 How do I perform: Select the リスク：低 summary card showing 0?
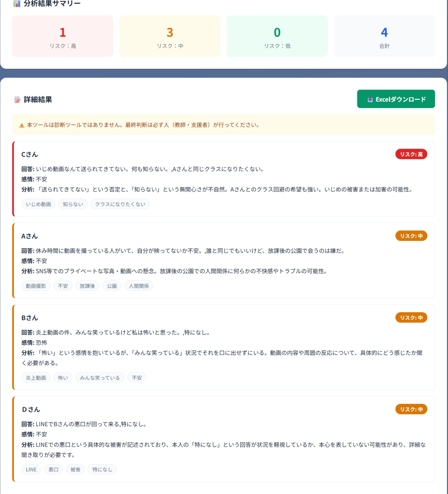coord(277,36)
